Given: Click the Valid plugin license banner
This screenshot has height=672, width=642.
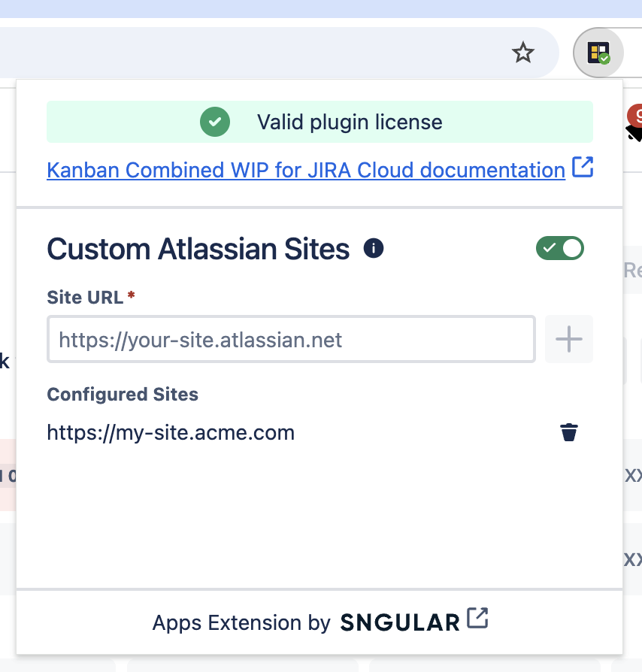Looking at the screenshot, I should tap(350, 122).
